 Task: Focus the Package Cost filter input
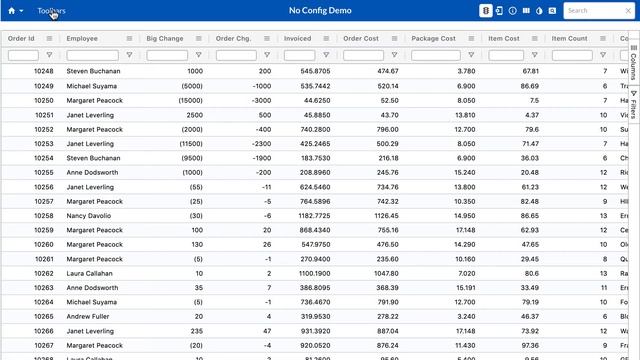(436, 55)
